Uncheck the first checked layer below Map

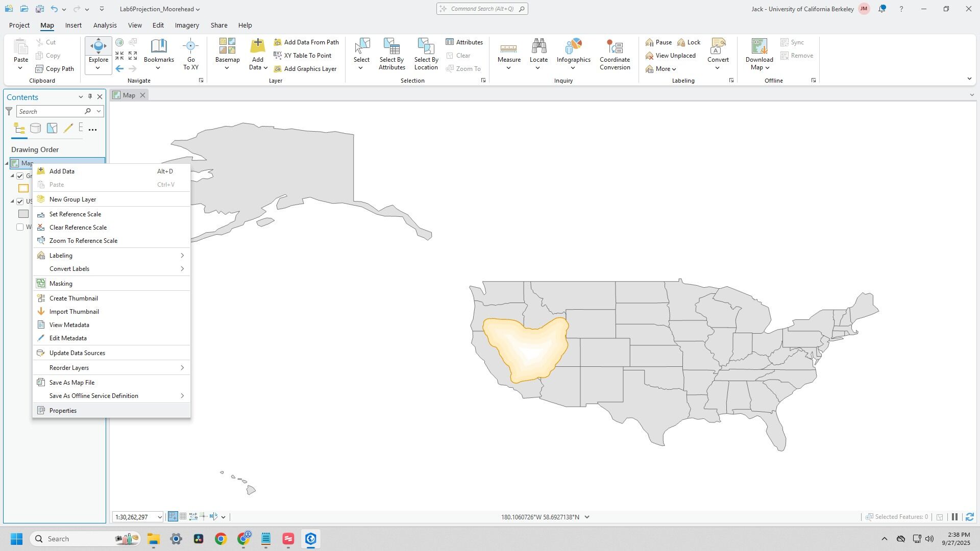pyautogui.click(x=20, y=176)
